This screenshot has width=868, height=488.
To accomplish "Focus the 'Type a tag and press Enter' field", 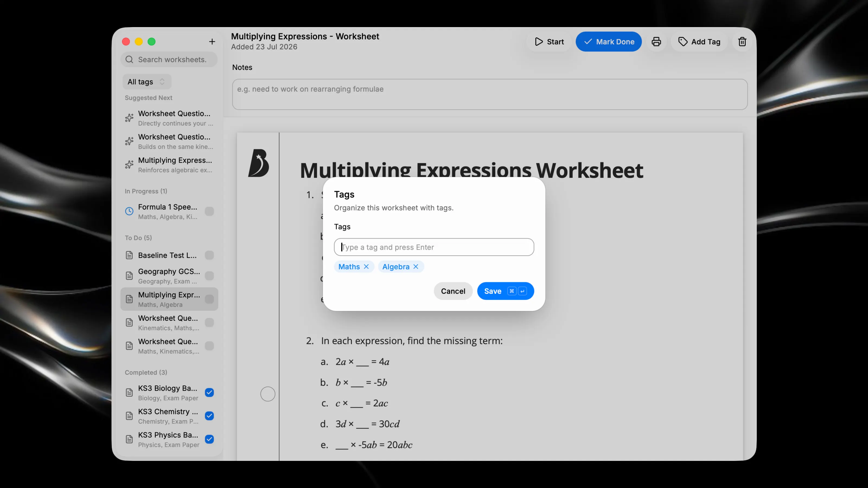I will (434, 247).
